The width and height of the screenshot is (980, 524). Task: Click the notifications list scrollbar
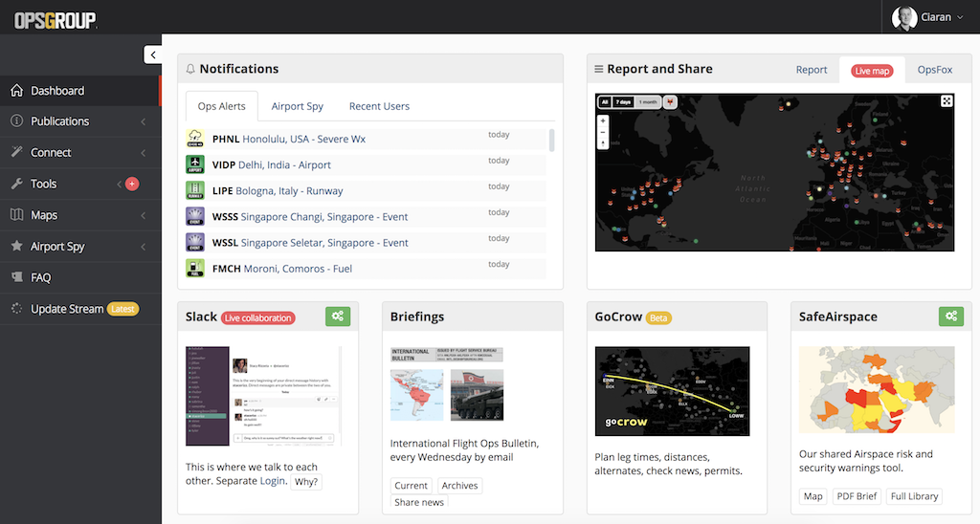(x=551, y=141)
